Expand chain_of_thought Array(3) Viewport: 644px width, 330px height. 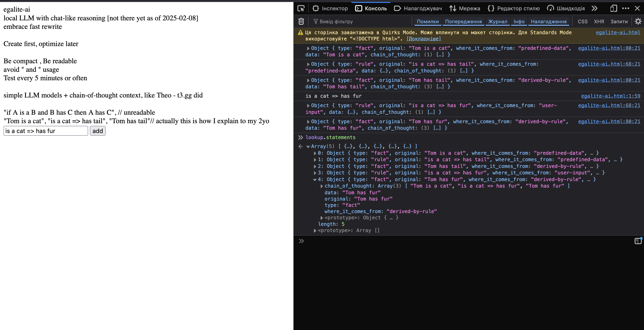pyautogui.click(x=322, y=186)
